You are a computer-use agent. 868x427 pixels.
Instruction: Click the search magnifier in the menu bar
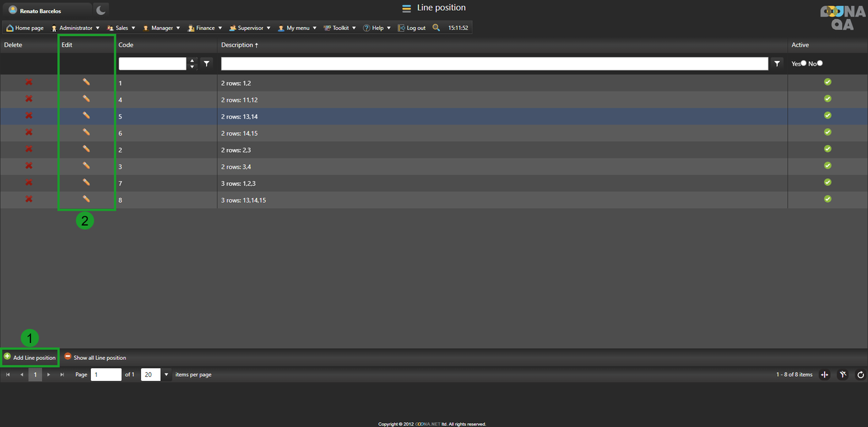click(436, 28)
